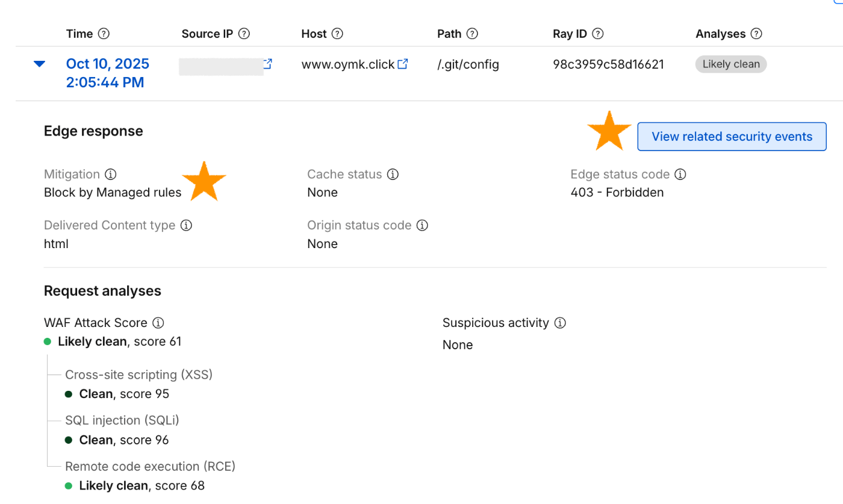This screenshot has height=504, width=843.
Task: Click the help icon next to Host
Action: pos(337,34)
